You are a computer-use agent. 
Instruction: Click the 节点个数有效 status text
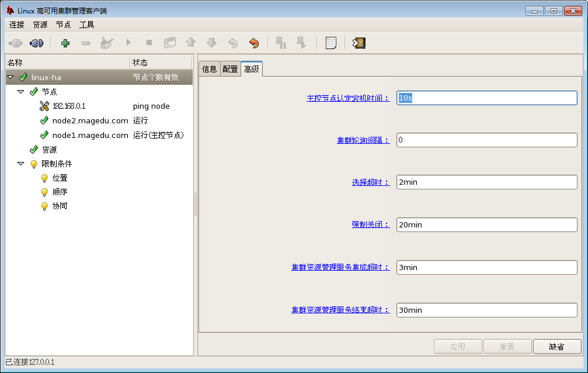[x=156, y=77]
